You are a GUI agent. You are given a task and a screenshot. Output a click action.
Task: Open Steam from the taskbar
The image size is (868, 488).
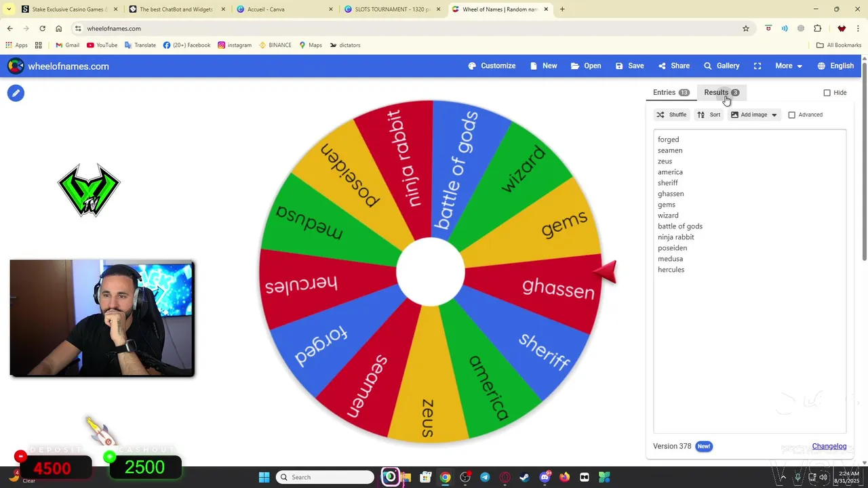point(524,477)
